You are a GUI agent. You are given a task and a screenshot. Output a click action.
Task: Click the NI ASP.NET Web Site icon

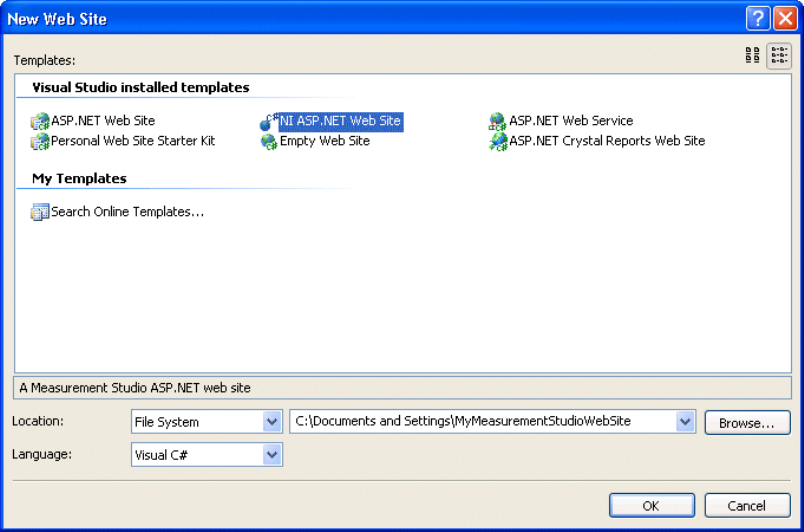(x=269, y=122)
